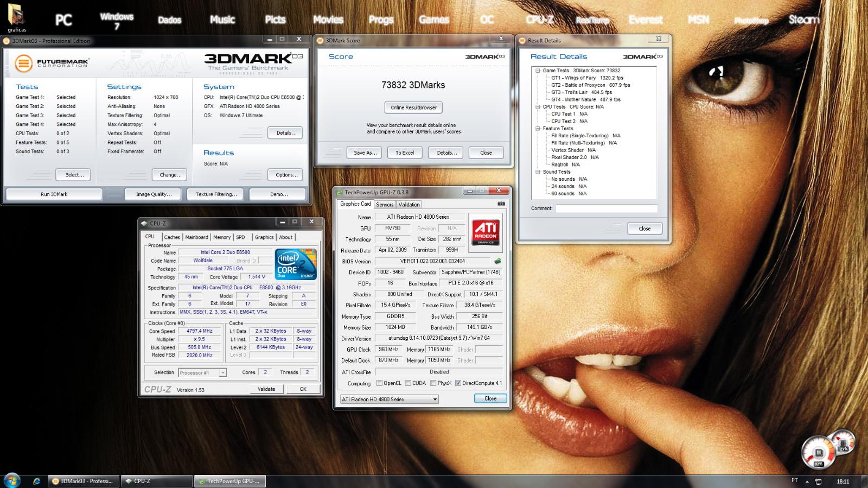Select the GT4 - Mother Nature row
Image resolution: width=868 pixels, height=488 pixels.
(x=586, y=99)
